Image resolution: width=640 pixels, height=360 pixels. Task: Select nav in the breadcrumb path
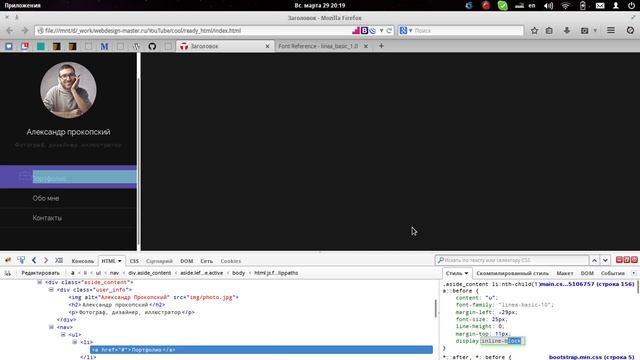114,273
